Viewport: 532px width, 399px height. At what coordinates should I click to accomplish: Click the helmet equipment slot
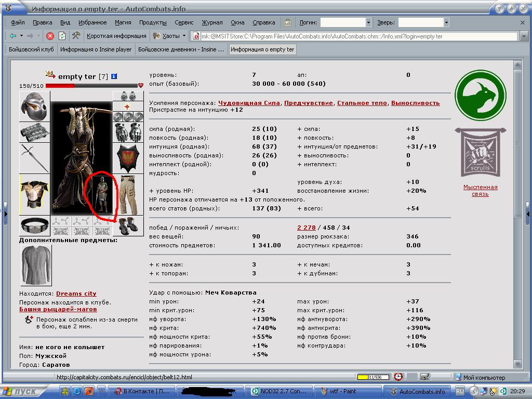[35, 106]
